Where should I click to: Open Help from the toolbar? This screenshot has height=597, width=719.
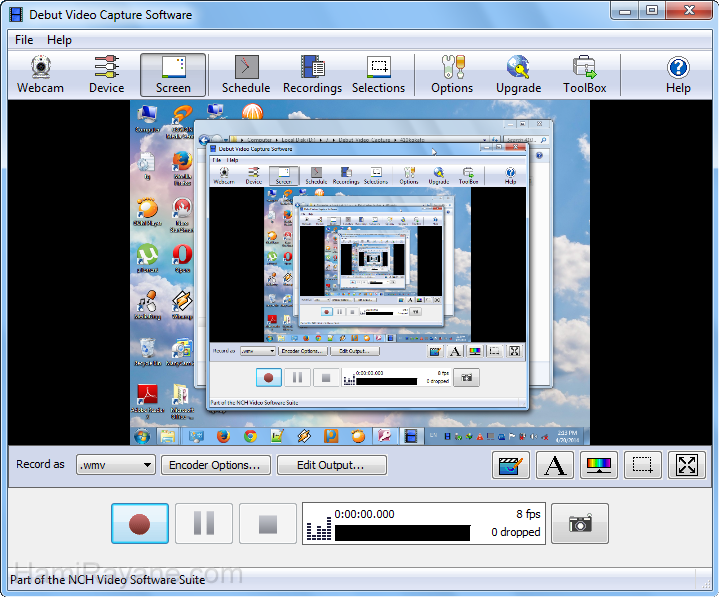click(678, 75)
